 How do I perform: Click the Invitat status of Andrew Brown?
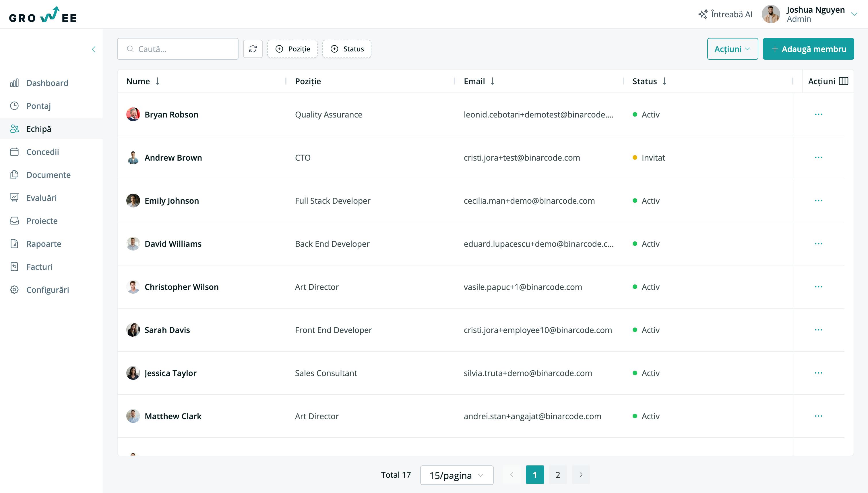click(649, 158)
